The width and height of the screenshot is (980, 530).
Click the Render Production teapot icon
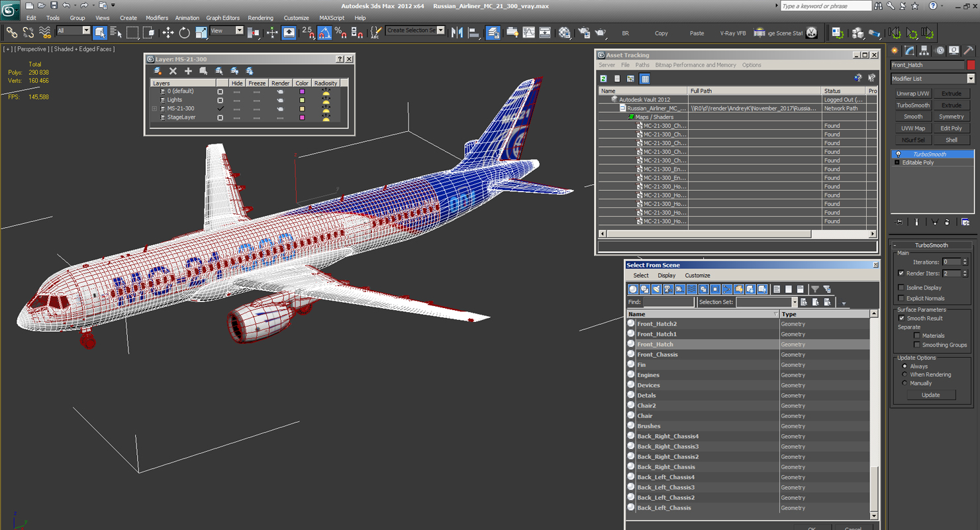click(601, 32)
